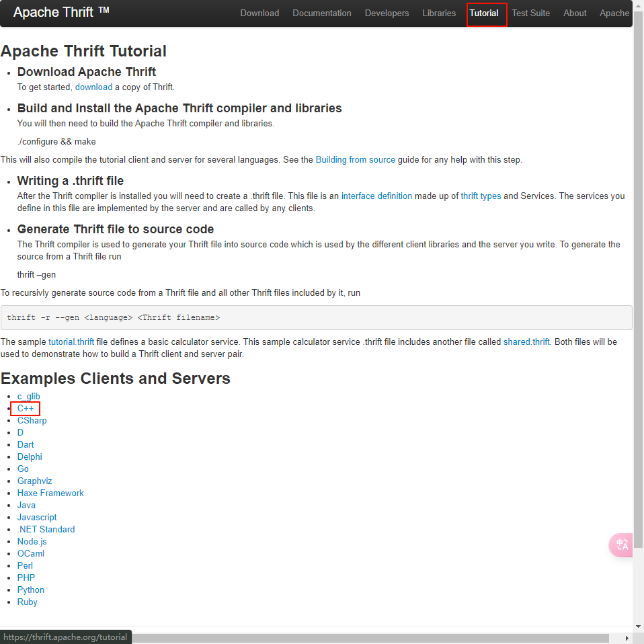
Task: Open the Developers nav menu item
Action: [387, 13]
